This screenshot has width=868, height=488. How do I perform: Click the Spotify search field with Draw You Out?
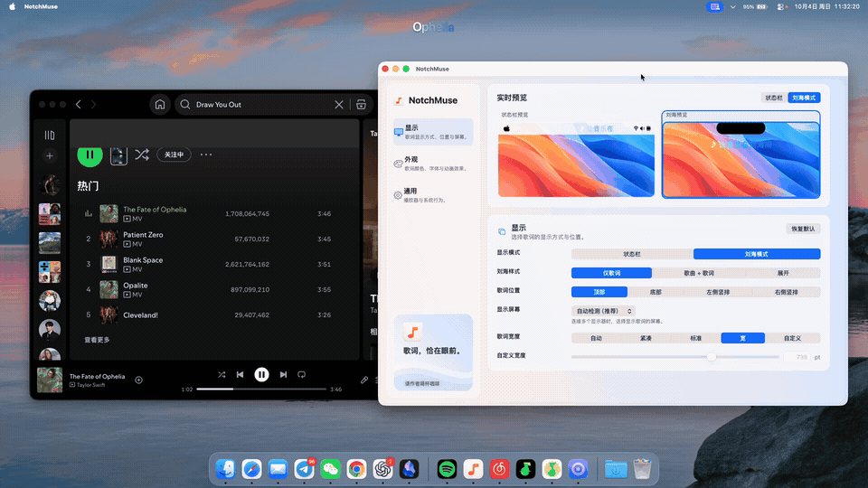[x=260, y=104]
